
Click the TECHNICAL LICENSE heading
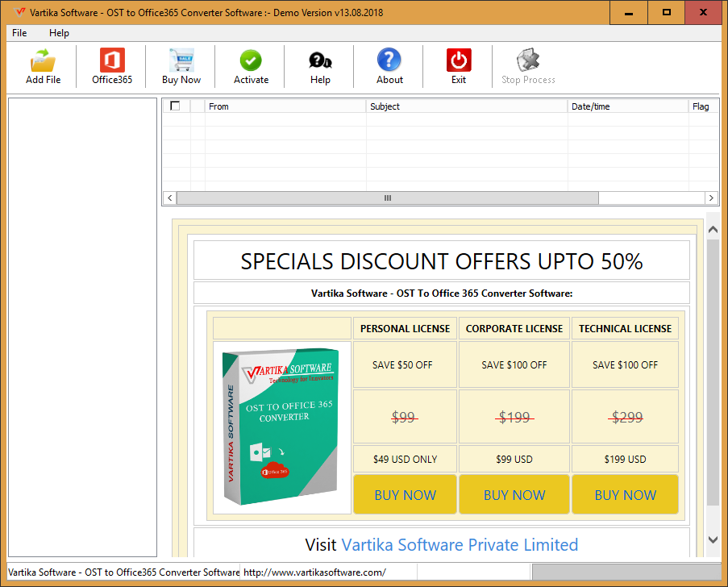(x=625, y=328)
